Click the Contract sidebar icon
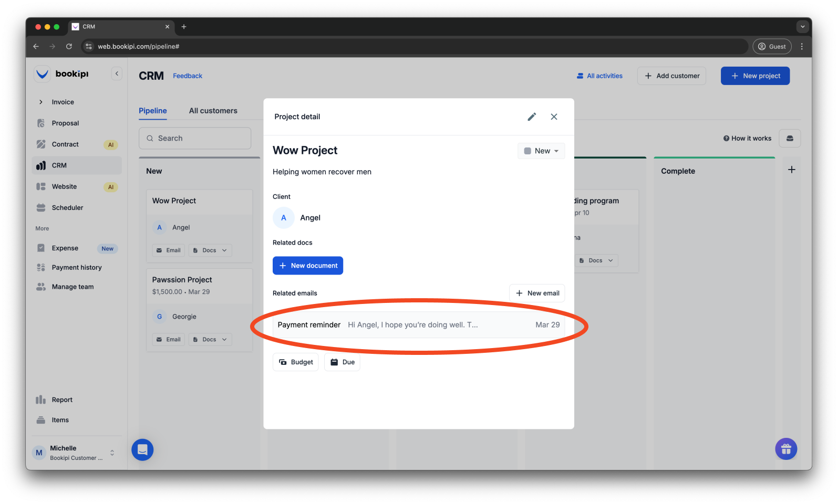 click(x=41, y=144)
